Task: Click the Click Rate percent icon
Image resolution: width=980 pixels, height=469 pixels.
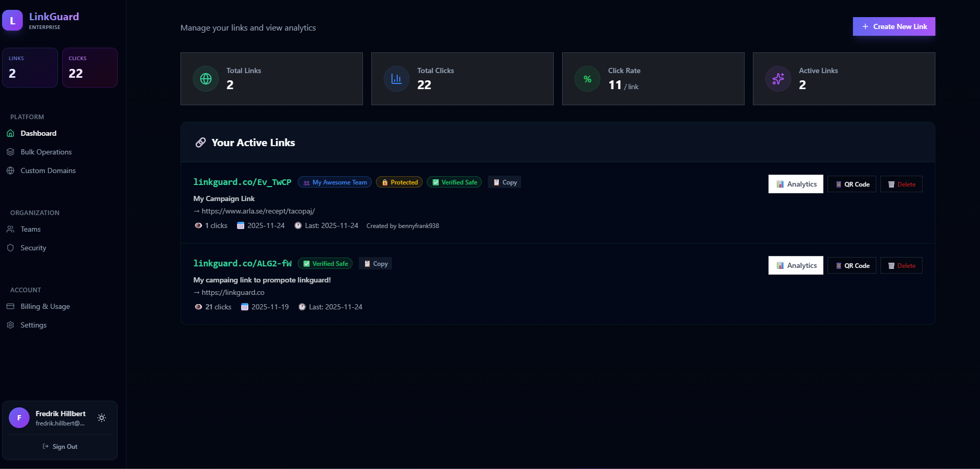Action: (587, 79)
